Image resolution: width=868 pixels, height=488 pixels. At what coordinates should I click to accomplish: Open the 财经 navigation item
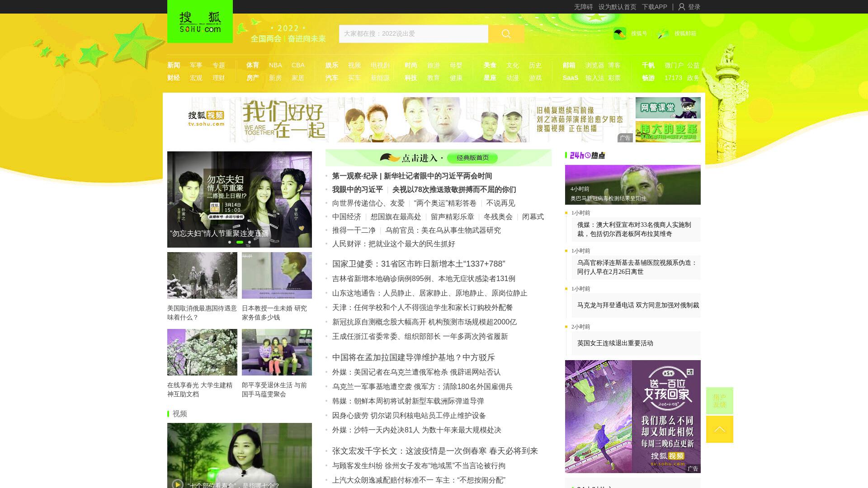[x=174, y=78]
